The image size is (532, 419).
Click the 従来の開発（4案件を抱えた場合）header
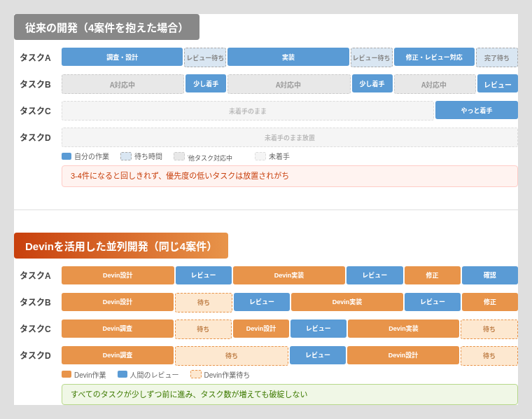pos(106,27)
